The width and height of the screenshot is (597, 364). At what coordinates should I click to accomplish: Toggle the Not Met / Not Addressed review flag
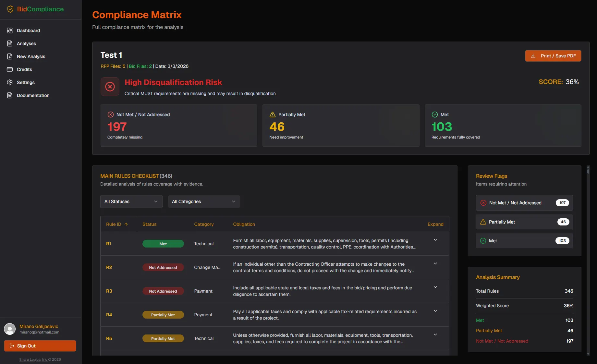524,203
